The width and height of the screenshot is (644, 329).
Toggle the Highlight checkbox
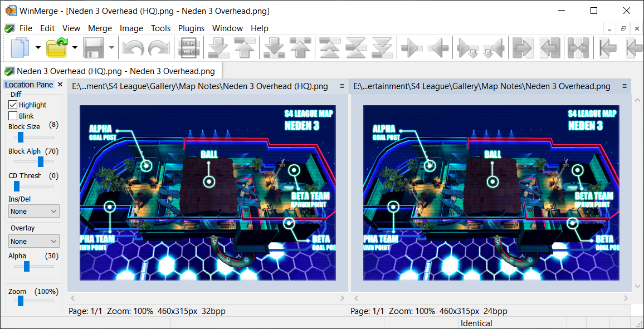[x=13, y=105]
